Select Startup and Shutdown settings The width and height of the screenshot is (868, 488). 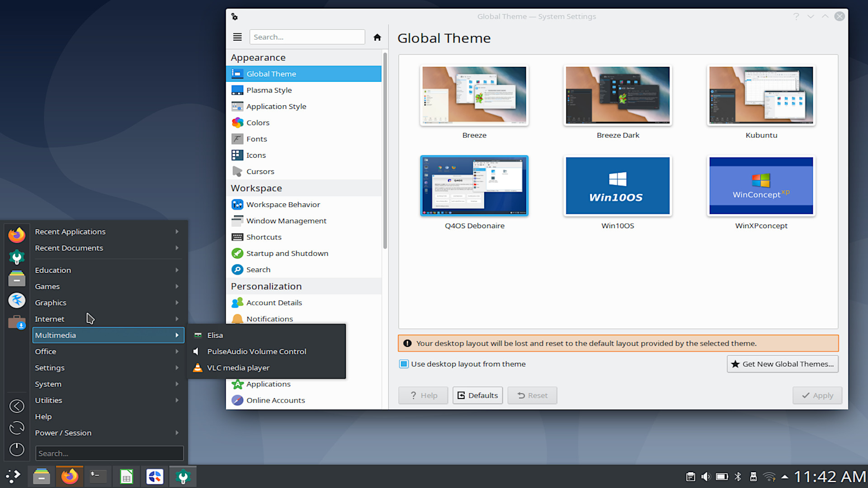pyautogui.click(x=288, y=253)
